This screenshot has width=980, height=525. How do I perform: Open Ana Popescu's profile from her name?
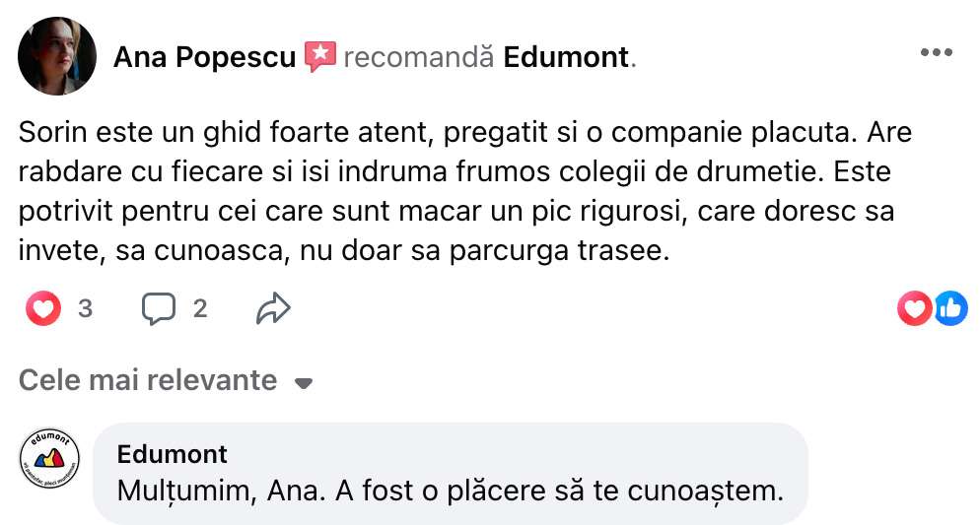(204, 57)
